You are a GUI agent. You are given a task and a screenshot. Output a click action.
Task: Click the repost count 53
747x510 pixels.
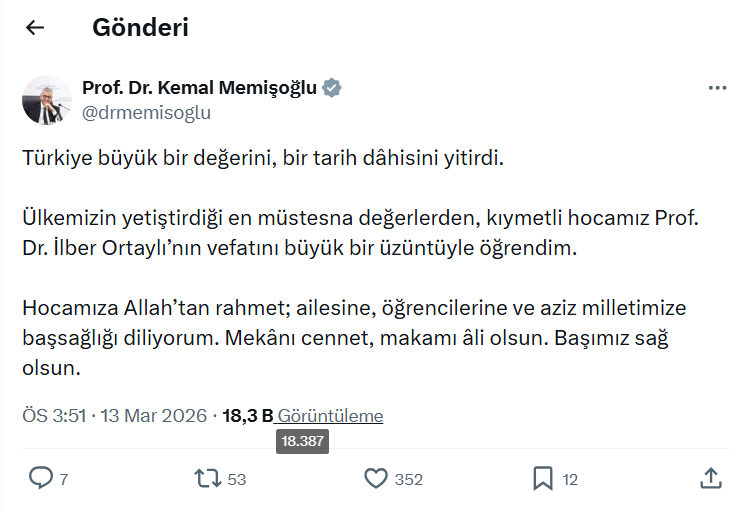click(237, 480)
